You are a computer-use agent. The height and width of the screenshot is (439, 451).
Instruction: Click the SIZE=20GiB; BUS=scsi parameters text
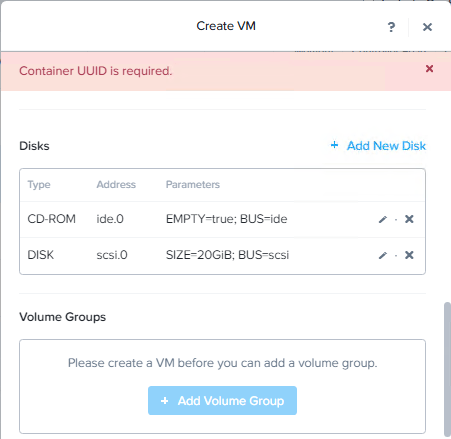[x=227, y=255]
